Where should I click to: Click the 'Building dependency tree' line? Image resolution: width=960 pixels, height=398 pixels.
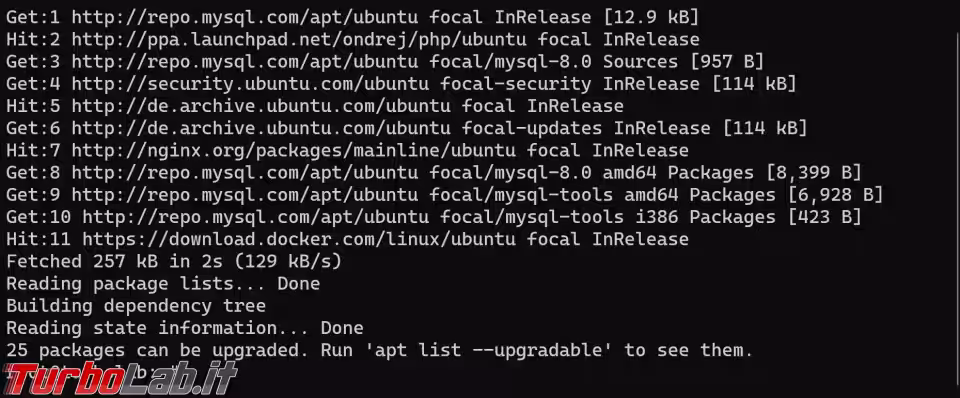tap(136, 306)
